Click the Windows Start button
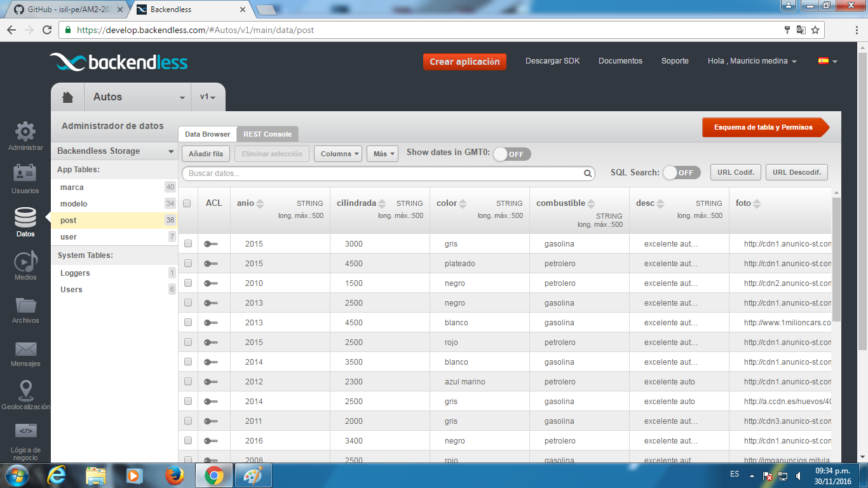The width and height of the screenshot is (868, 488). pos(17,475)
